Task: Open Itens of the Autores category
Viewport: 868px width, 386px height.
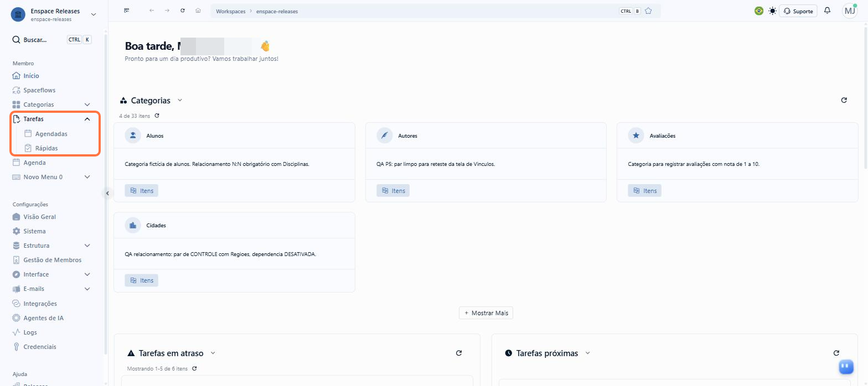Action: pos(393,190)
